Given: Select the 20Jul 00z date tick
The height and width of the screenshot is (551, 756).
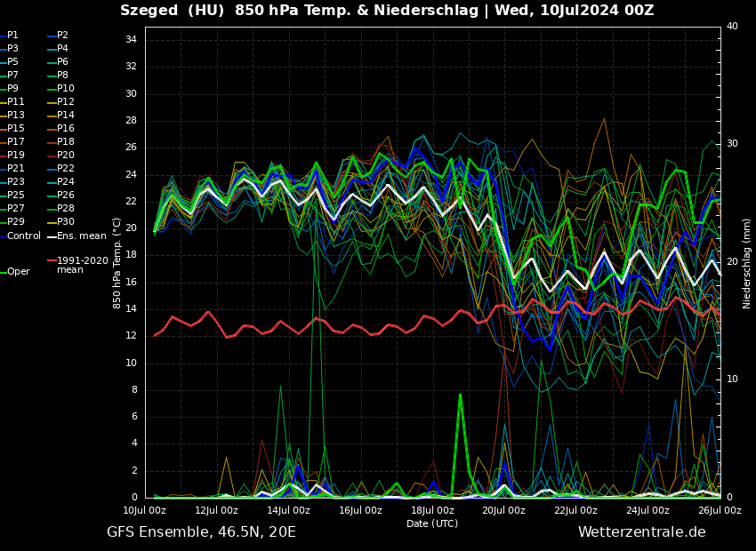Looking at the screenshot, I should (x=504, y=511).
